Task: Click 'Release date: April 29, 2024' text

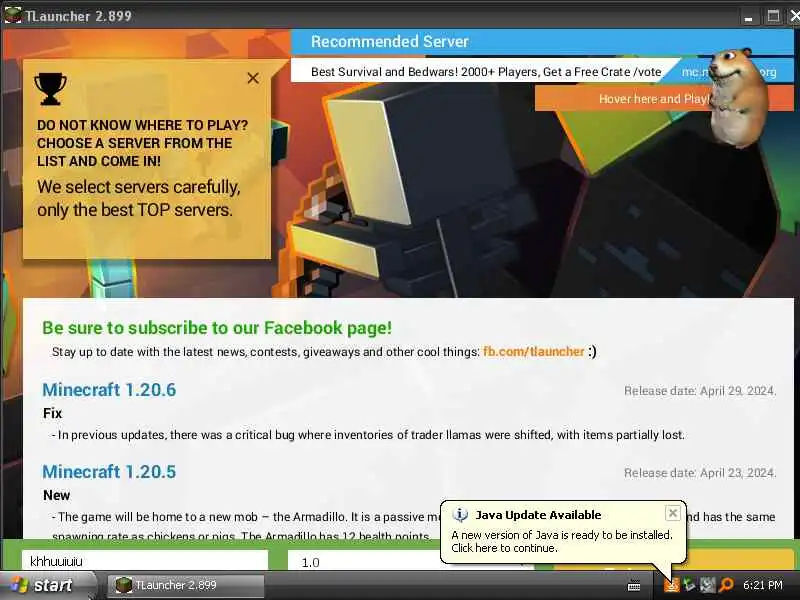Action: click(x=700, y=391)
